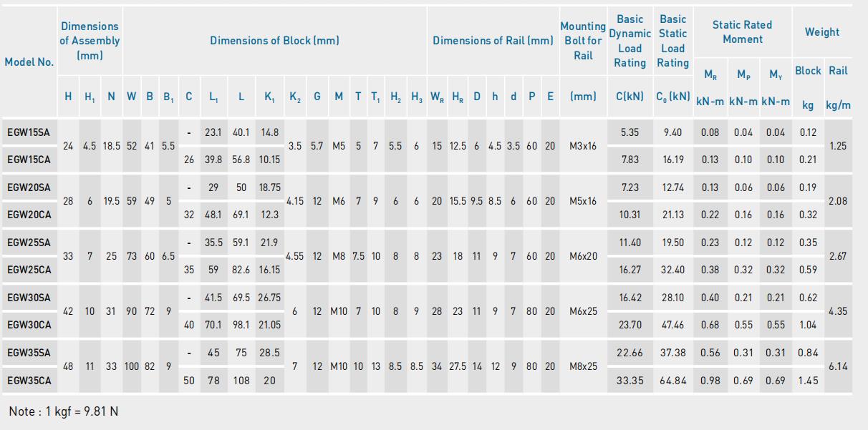Click the Model No. column header
868x430 pixels.
pyautogui.click(x=29, y=62)
